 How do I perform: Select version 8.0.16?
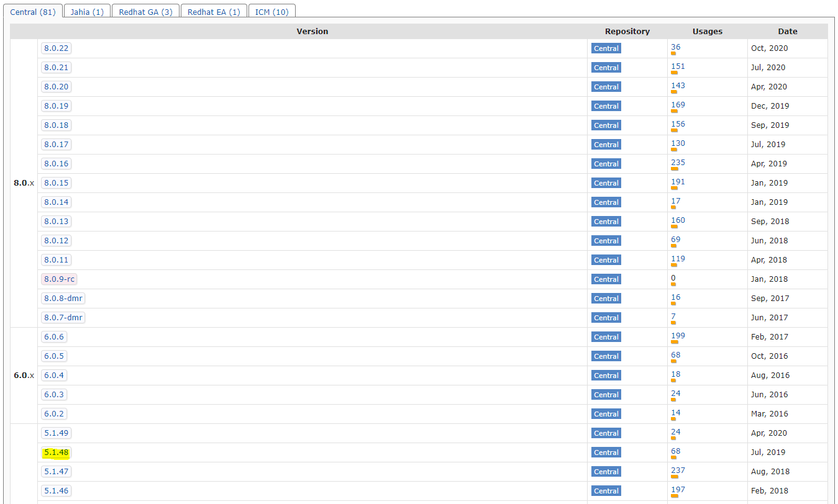click(56, 164)
